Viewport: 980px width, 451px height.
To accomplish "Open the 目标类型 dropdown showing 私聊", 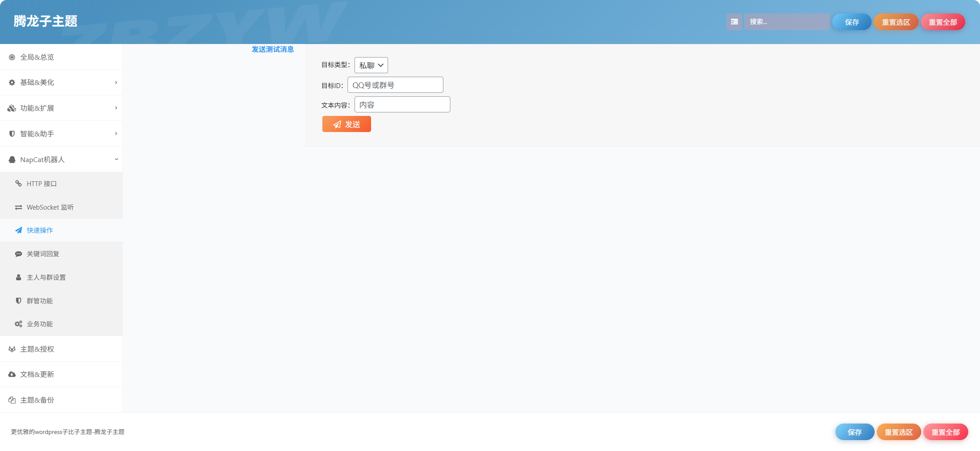I will pos(371,65).
